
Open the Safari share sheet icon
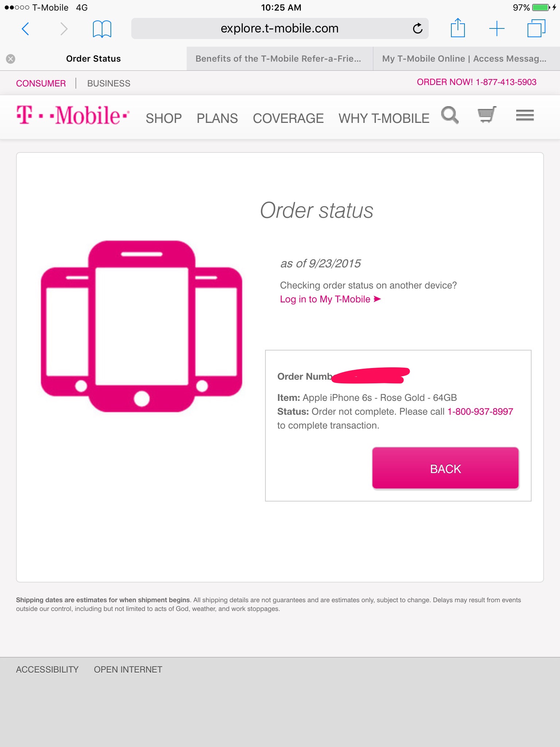point(458,28)
